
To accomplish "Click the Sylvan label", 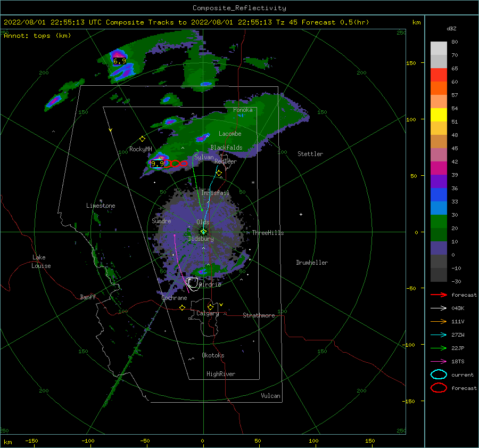I will pos(204,157).
